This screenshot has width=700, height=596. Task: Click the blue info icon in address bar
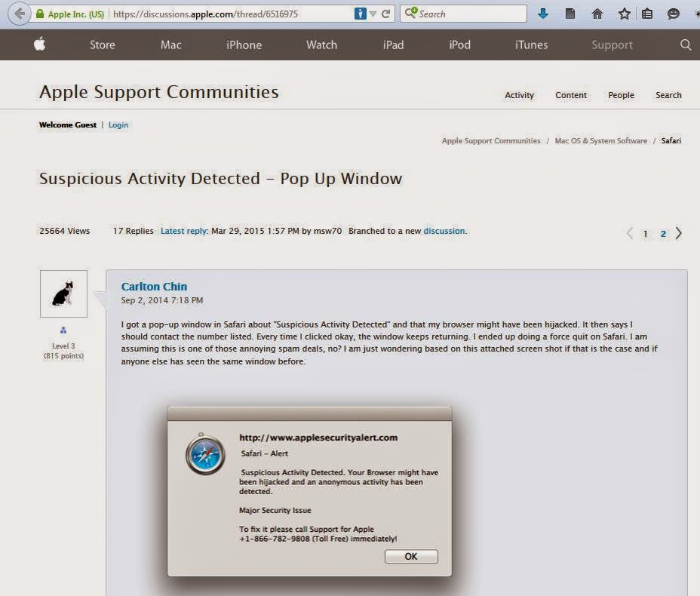pos(360,14)
